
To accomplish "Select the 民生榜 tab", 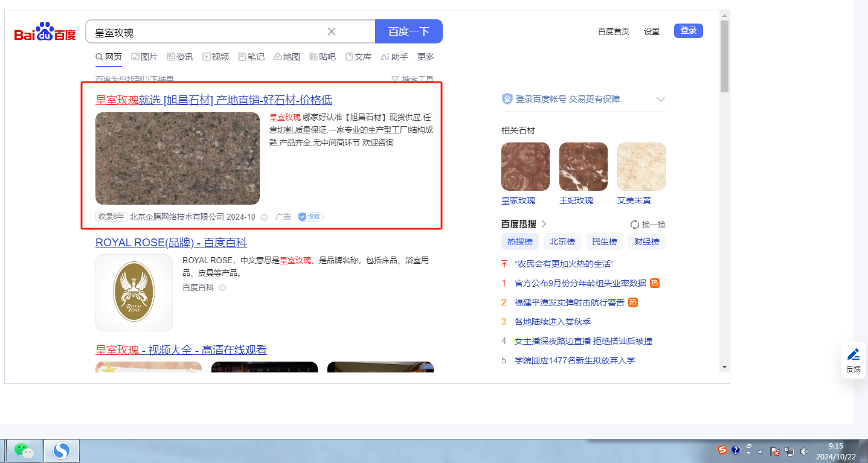I will click(x=605, y=242).
